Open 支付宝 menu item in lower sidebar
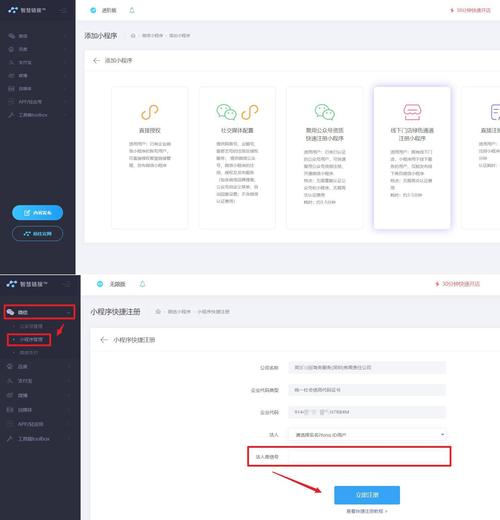The width and height of the screenshot is (500, 520). pos(25,381)
